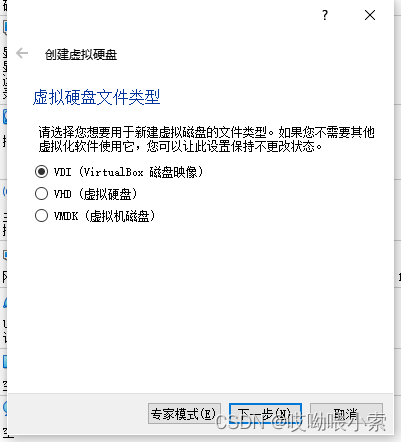Click the clipped blue square icon behind the dialog
401x442 pixels.
pos(5,361)
